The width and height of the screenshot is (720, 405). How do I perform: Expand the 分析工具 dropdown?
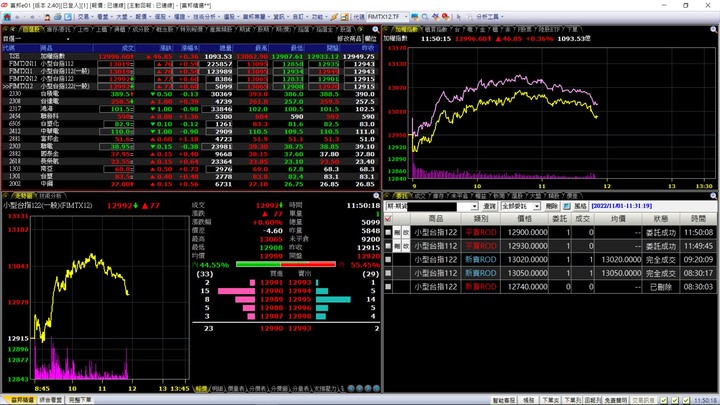(x=489, y=17)
